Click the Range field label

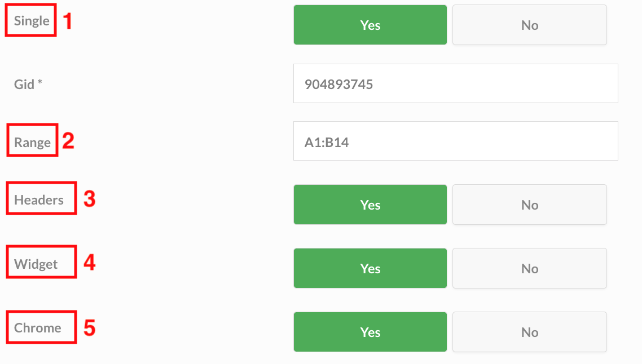[32, 143]
